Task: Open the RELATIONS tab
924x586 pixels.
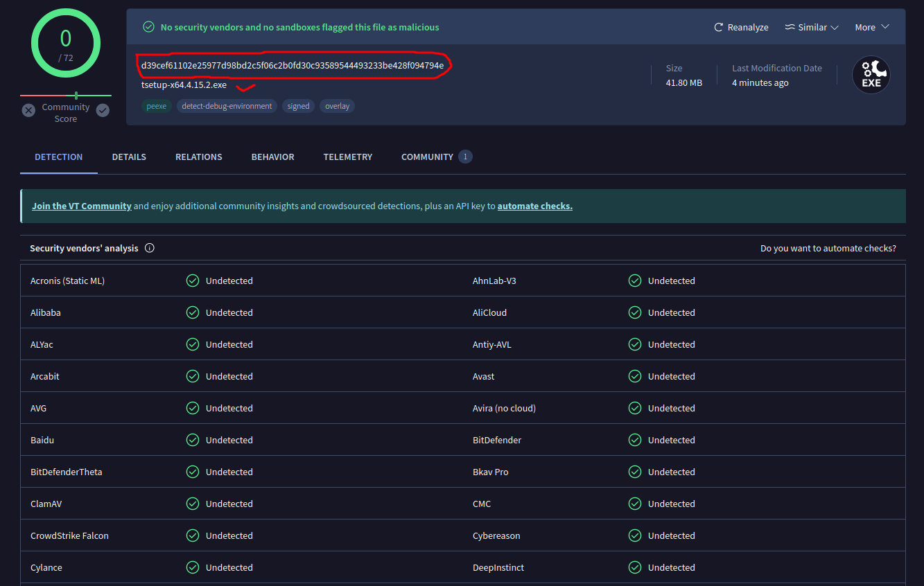Action: (199, 157)
